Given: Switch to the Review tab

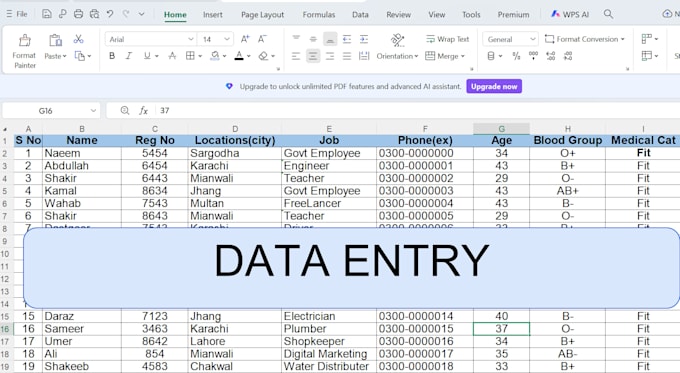Looking at the screenshot, I should coord(399,15).
